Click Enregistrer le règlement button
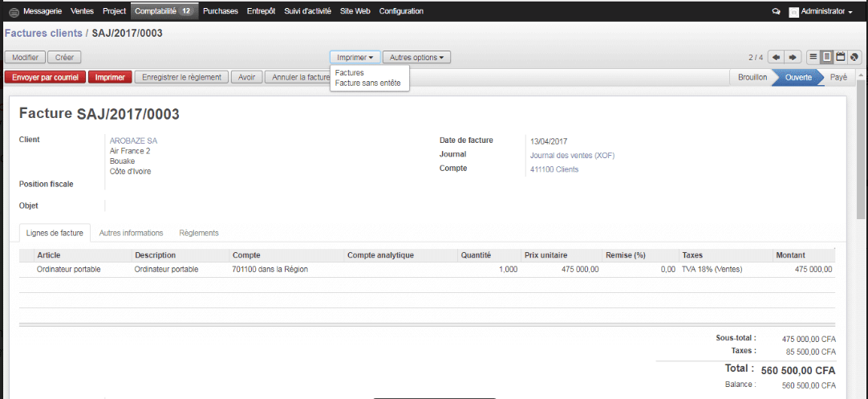Viewport: 868px width, 399px height. tap(181, 77)
